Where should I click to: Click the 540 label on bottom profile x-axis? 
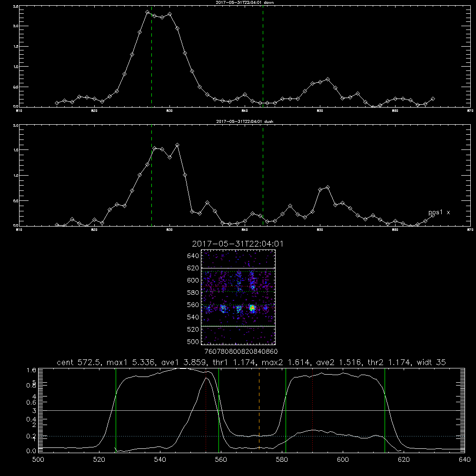pos(160,460)
